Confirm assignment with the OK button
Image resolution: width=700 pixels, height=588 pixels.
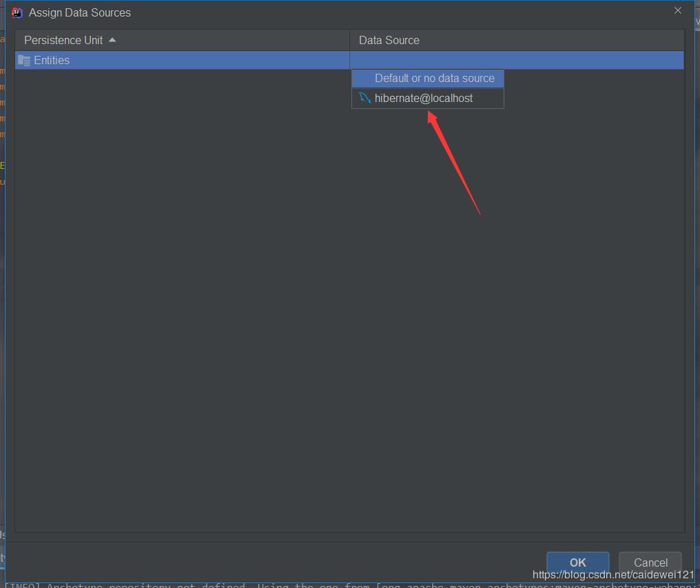(577, 562)
